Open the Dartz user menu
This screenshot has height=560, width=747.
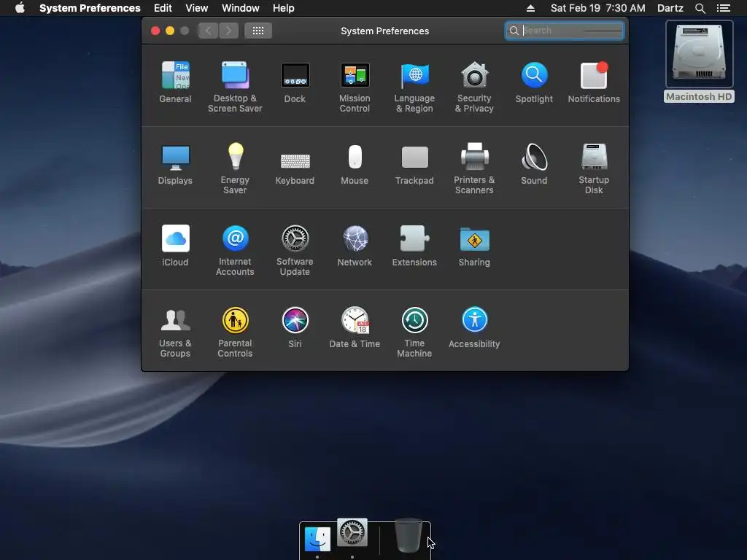670,8
